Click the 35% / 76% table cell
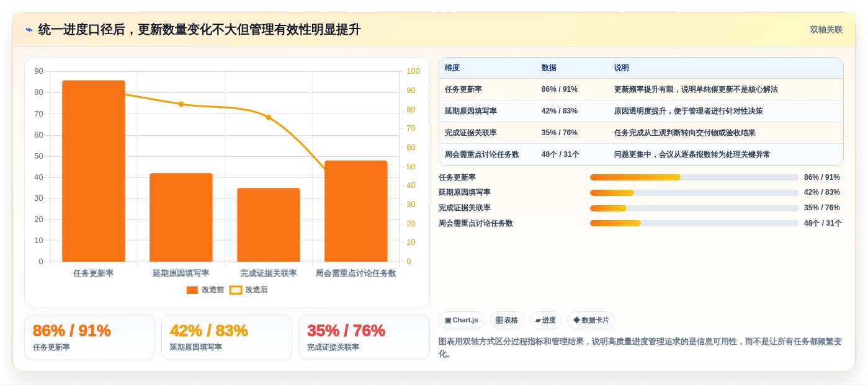Image resolution: width=868 pixels, height=385 pixels. (560, 133)
